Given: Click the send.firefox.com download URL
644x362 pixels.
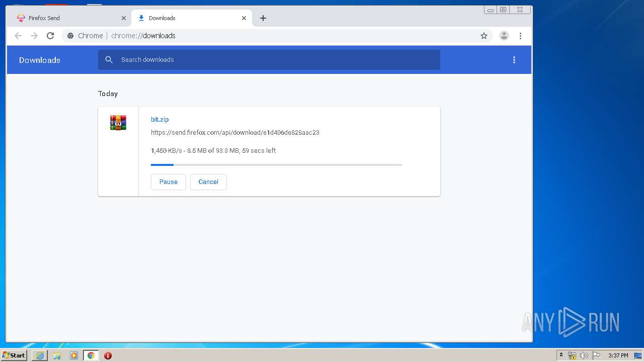Looking at the screenshot, I should point(235,133).
